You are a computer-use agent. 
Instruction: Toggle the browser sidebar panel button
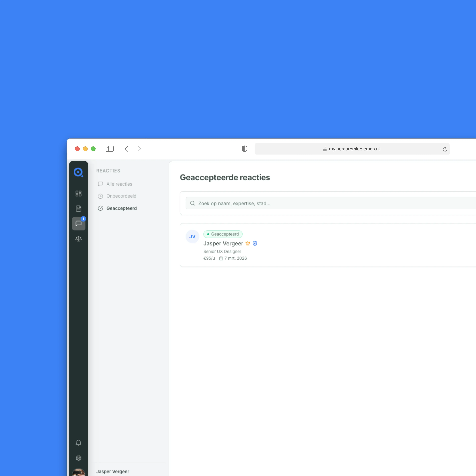[109, 149]
